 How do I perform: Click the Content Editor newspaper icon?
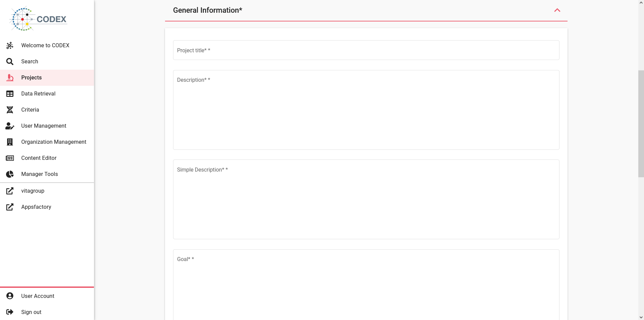pyautogui.click(x=10, y=158)
